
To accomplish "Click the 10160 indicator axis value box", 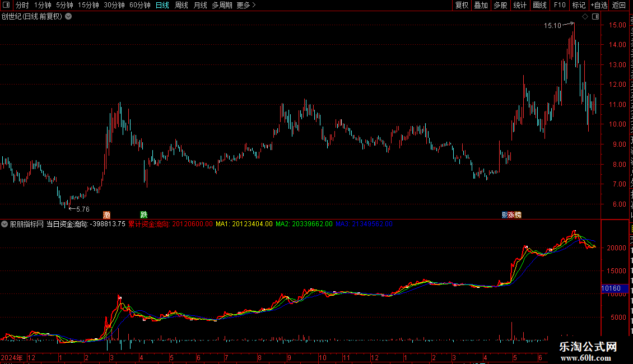I will [615, 288].
